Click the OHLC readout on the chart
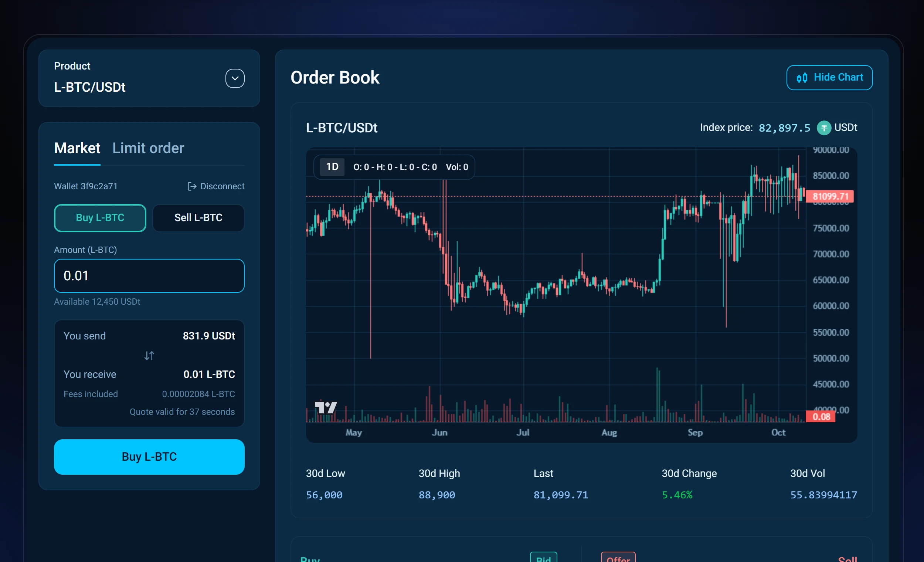 (x=395, y=167)
